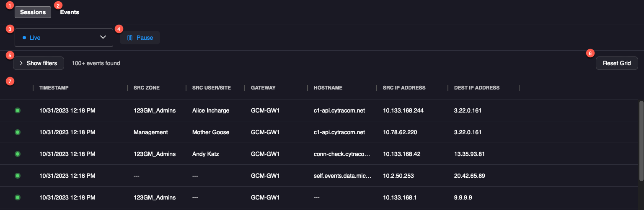Open the Live time range dropdown
Viewport: 644px width, 210px height.
pos(64,38)
